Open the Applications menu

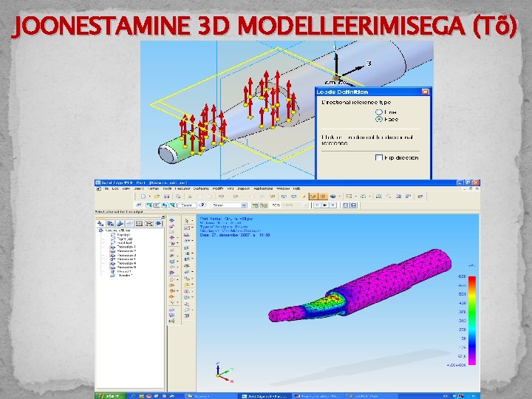pyautogui.click(x=263, y=188)
